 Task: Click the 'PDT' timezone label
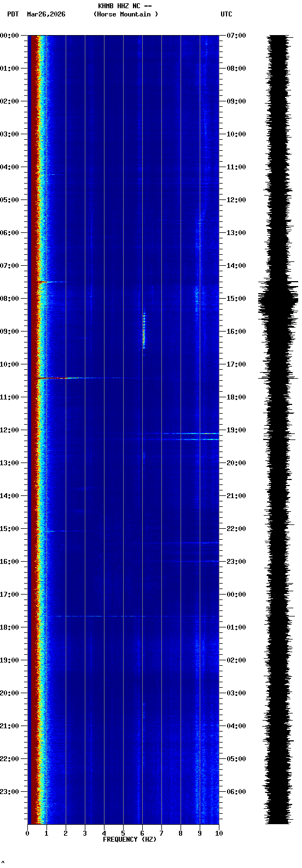click(13, 14)
